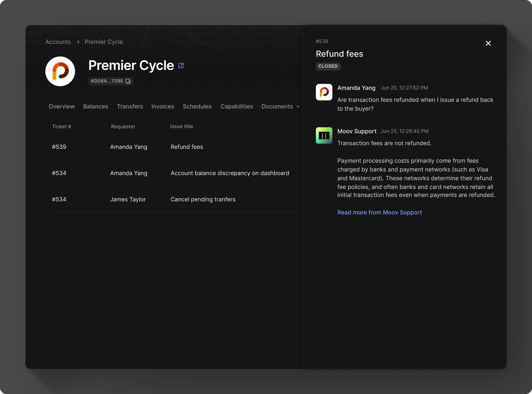Switch to the Overview tab

click(x=62, y=106)
